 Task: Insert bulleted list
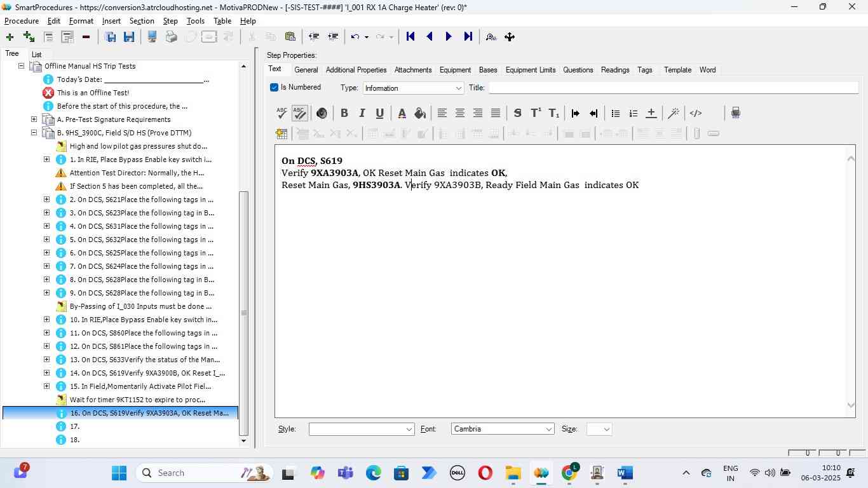click(x=615, y=113)
